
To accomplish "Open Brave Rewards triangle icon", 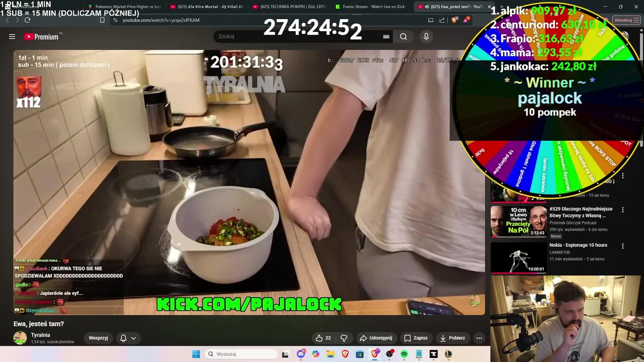I will pyautogui.click(x=466, y=20).
